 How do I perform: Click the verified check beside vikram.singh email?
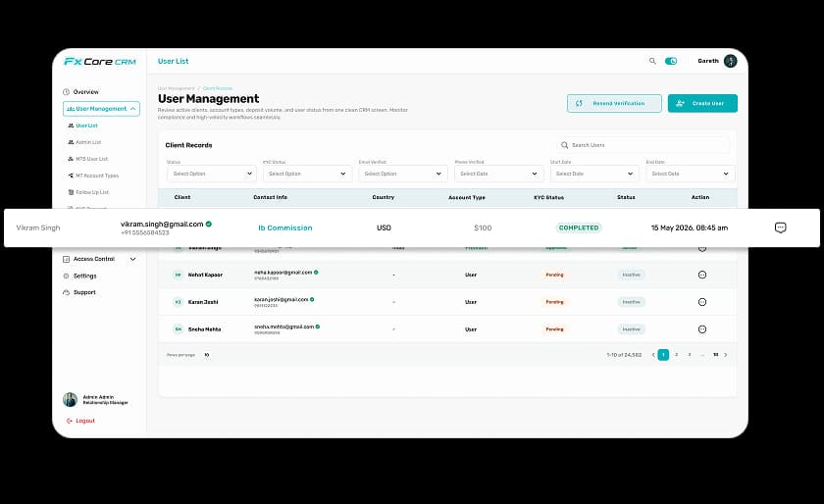pyautogui.click(x=209, y=224)
